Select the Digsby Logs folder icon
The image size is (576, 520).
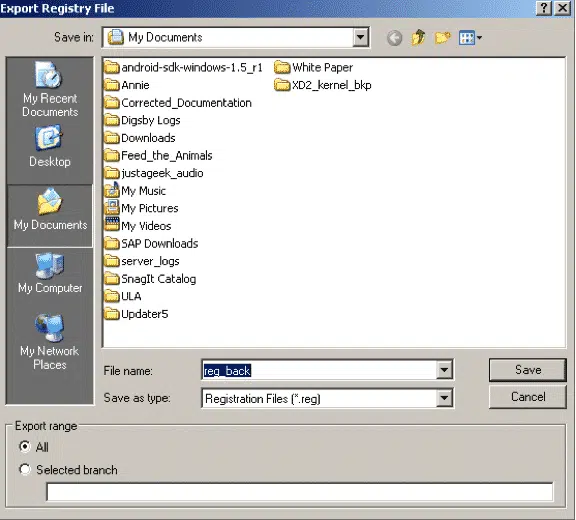pyautogui.click(x=112, y=120)
